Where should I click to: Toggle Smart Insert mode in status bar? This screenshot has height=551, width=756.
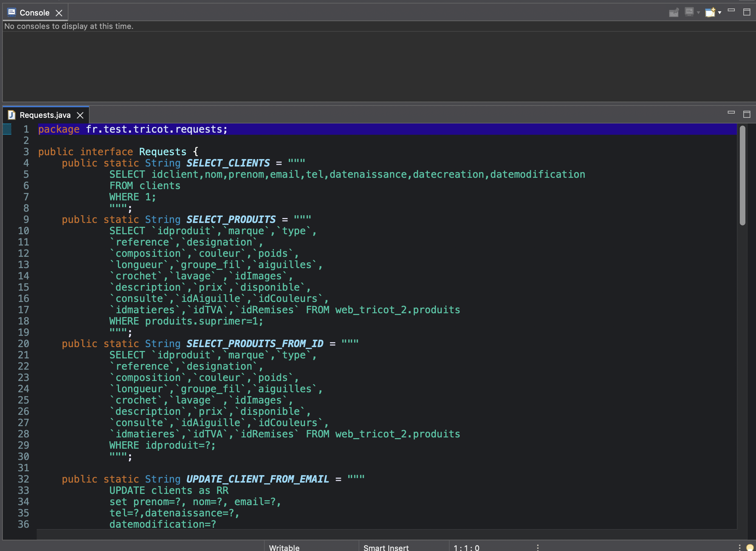tap(386, 547)
